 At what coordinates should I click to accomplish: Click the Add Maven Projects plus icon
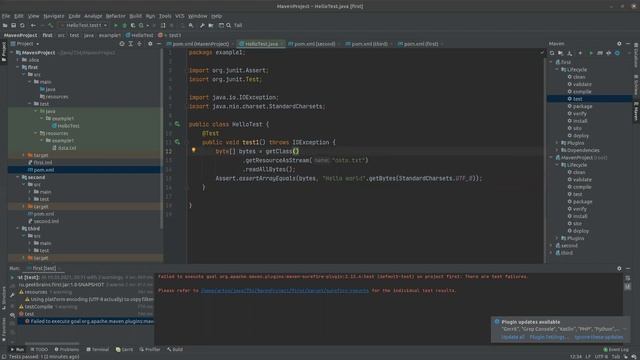click(x=580, y=53)
